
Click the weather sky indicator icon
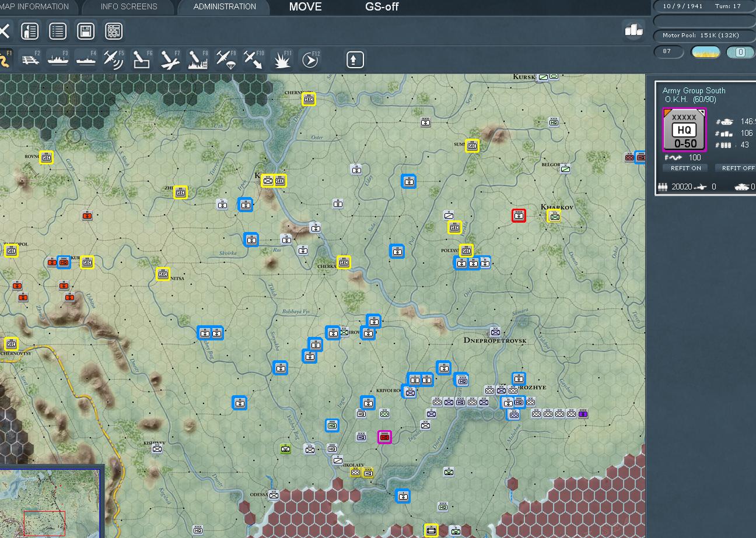pyautogui.click(x=705, y=52)
